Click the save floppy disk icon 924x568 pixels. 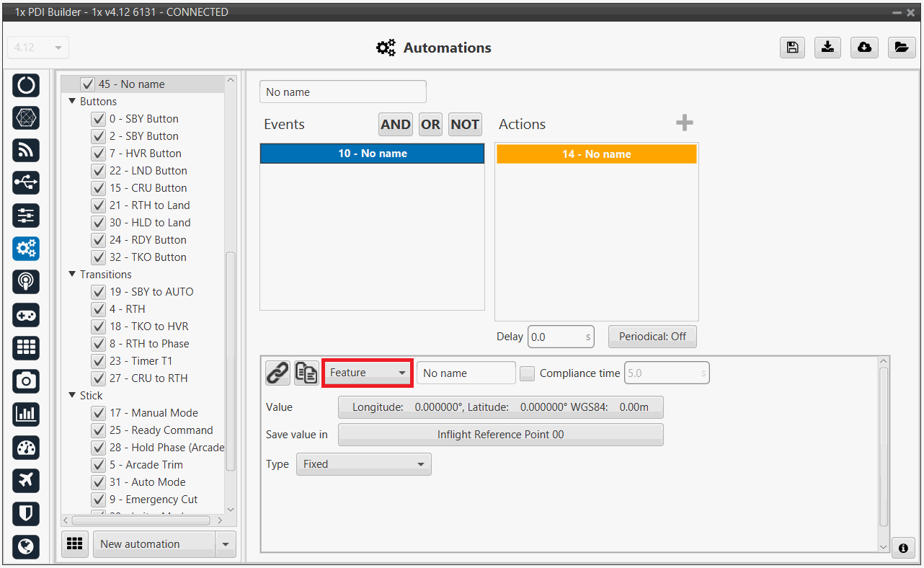[792, 48]
